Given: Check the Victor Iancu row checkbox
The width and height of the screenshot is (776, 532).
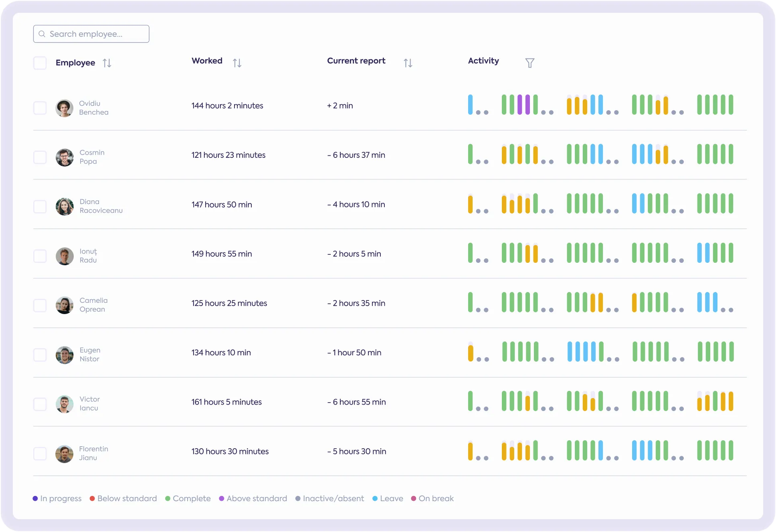Looking at the screenshot, I should coord(40,404).
